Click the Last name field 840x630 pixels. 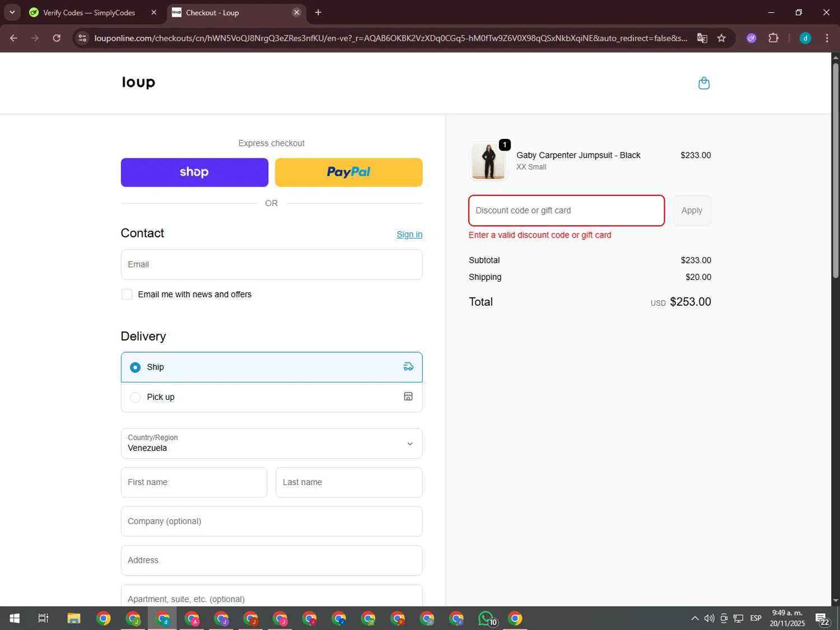[x=349, y=482]
